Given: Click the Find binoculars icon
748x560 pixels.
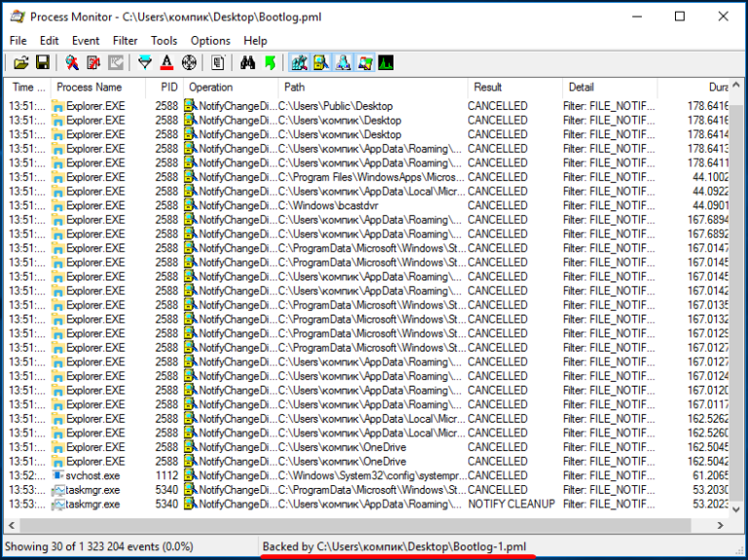Looking at the screenshot, I should (x=247, y=63).
